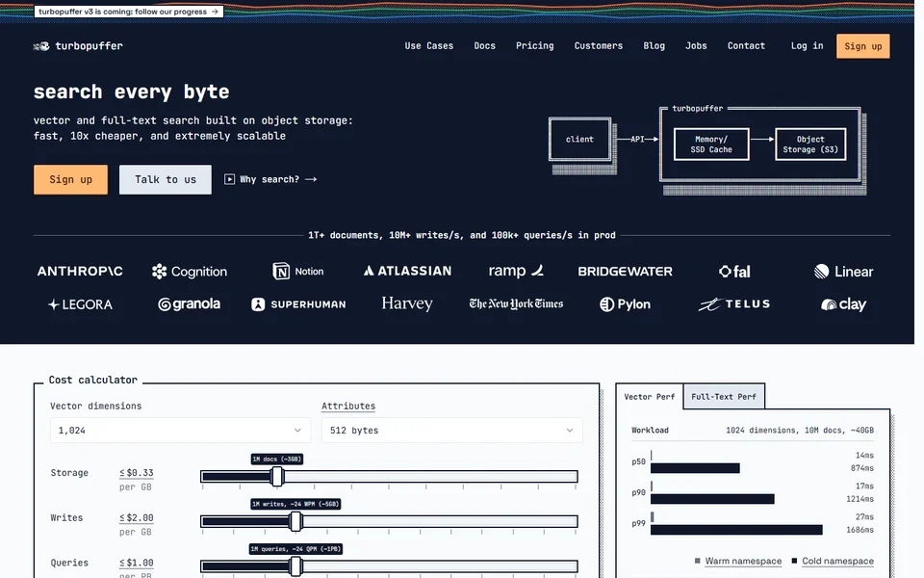Click the Bridgewater logo
Image resolution: width=924 pixels, height=578 pixels.
626,272
